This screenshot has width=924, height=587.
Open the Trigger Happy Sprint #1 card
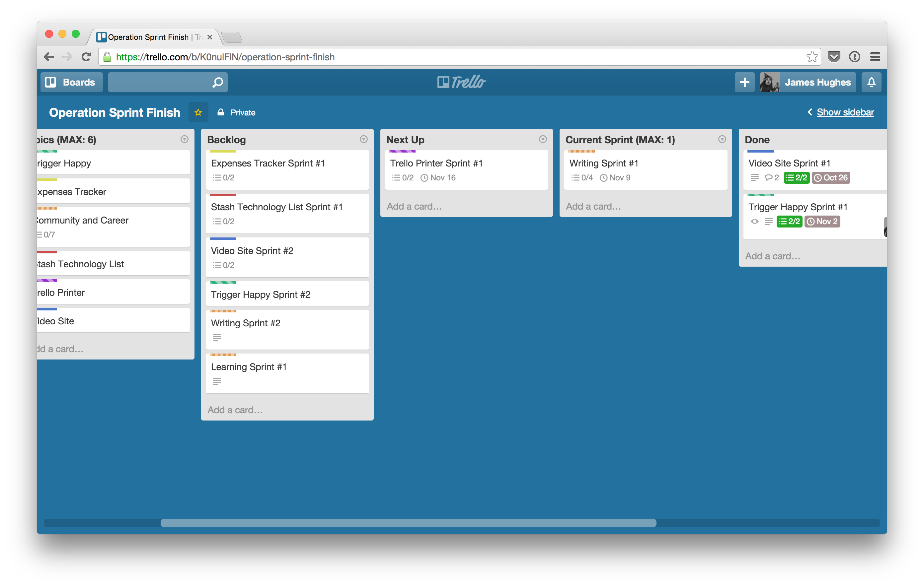pos(814,217)
